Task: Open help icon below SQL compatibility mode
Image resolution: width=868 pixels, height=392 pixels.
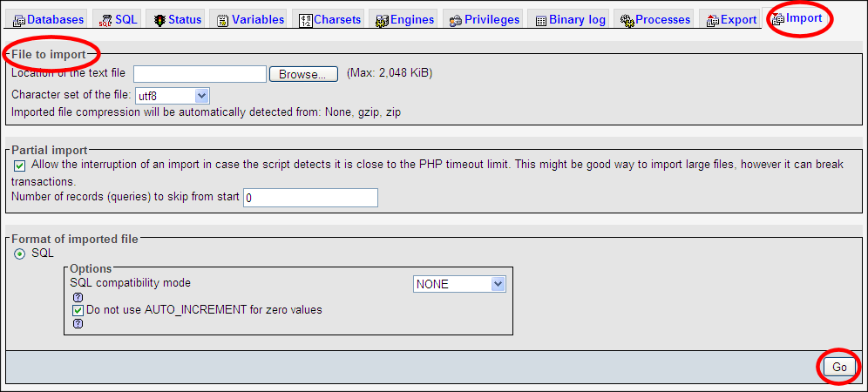Action: click(x=78, y=297)
